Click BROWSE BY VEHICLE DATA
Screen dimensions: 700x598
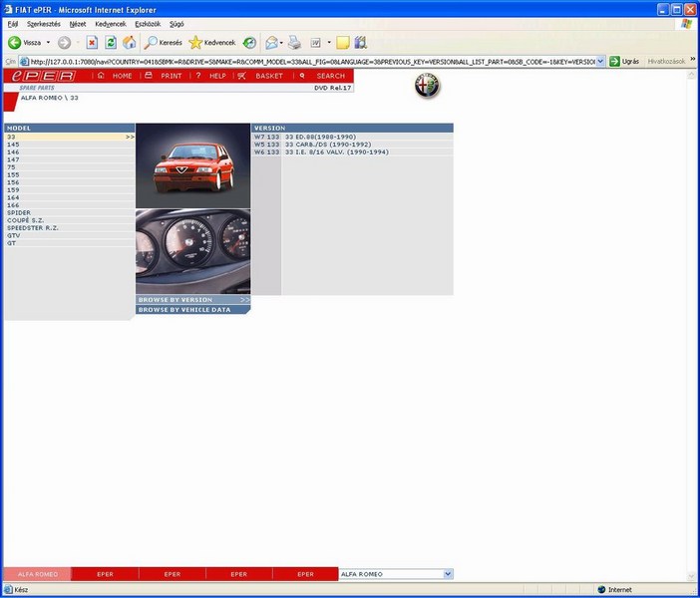pyautogui.click(x=192, y=310)
